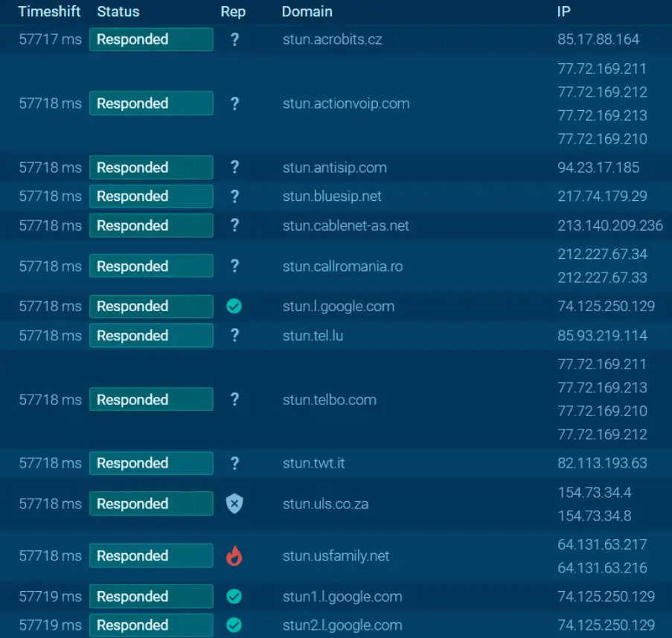Click question mark icon beside stun.telbo.com
The height and width of the screenshot is (638, 672).
[234, 400]
